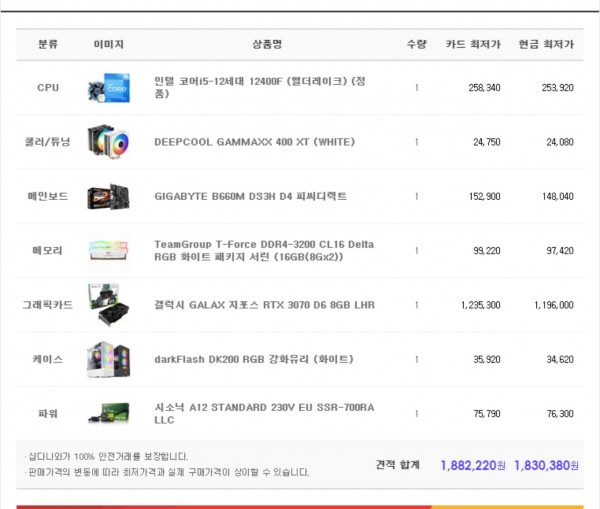Open the GALAX RTX 3070 graphics card thumbnail

coord(109,305)
